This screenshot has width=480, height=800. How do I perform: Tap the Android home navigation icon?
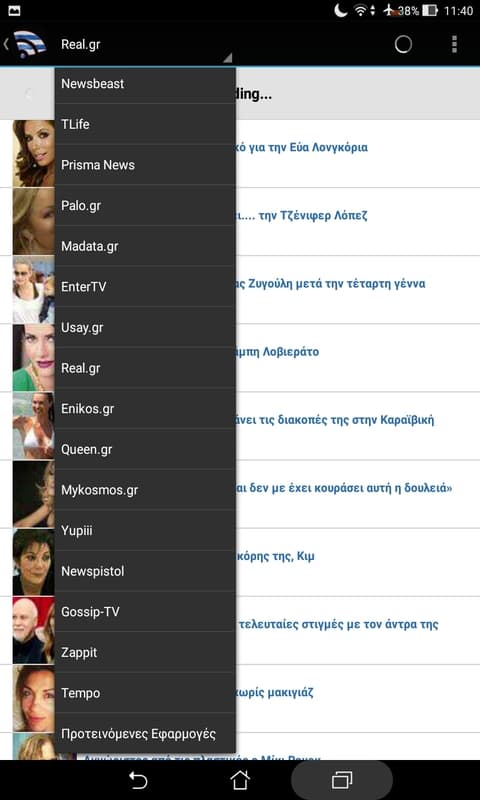[240, 780]
